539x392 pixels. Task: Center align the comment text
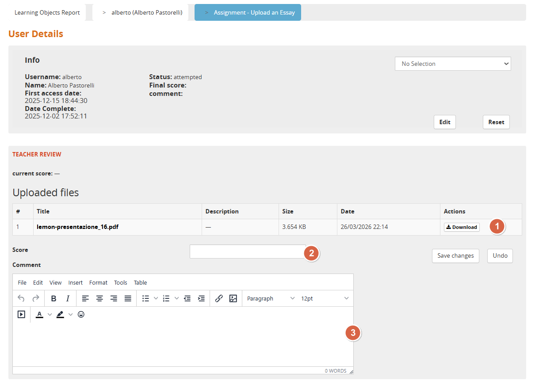(99, 298)
